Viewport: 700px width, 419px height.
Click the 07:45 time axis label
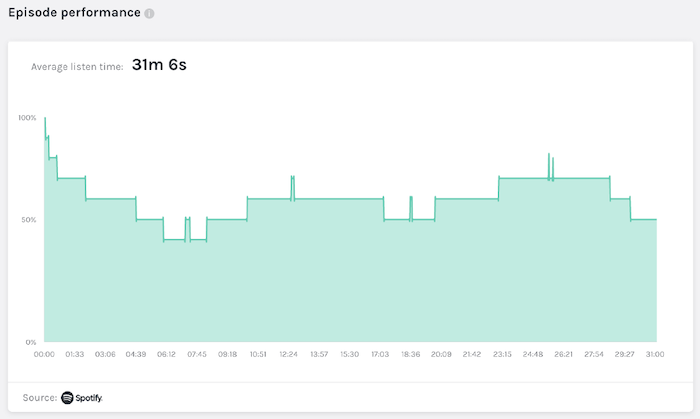click(197, 354)
